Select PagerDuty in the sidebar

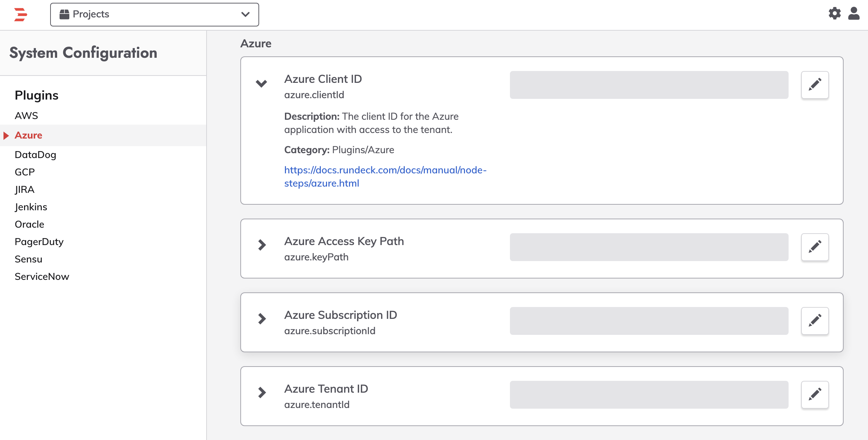pos(39,242)
